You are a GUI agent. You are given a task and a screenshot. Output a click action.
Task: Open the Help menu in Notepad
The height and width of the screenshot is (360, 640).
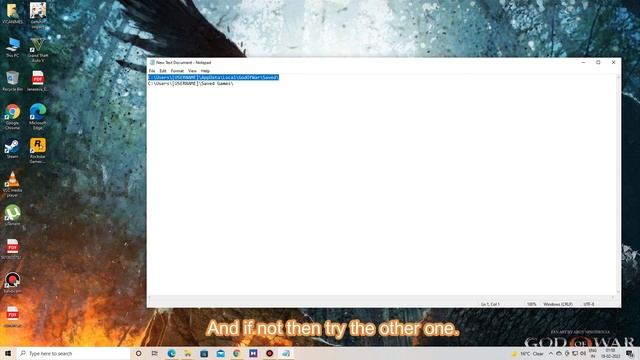click(205, 71)
